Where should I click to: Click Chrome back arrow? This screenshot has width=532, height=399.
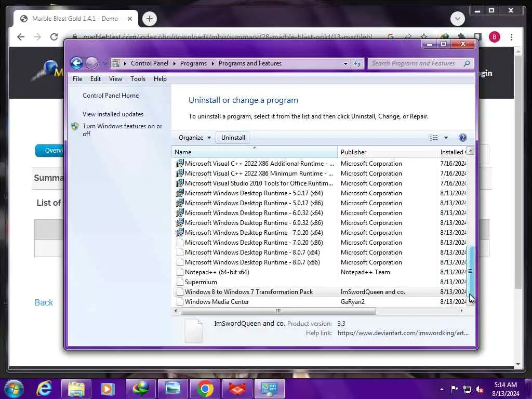[21, 37]
